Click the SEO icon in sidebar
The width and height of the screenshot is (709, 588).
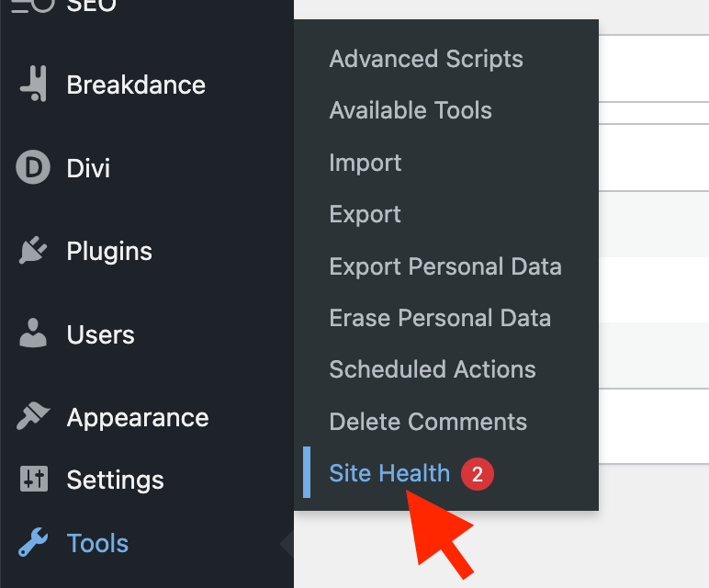click(x=33, y=6)
